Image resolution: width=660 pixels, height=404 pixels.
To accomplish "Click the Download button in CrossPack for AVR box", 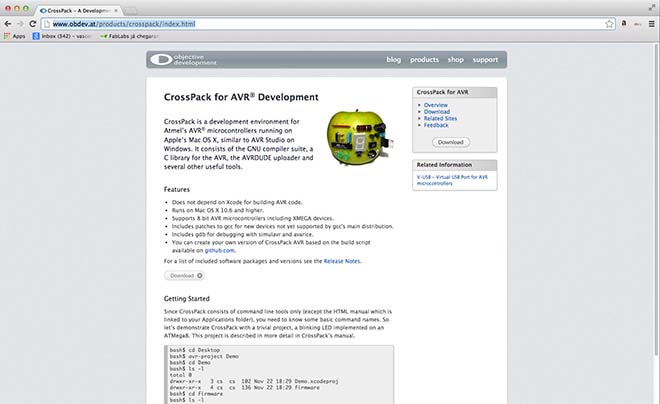I will [451, 142].
